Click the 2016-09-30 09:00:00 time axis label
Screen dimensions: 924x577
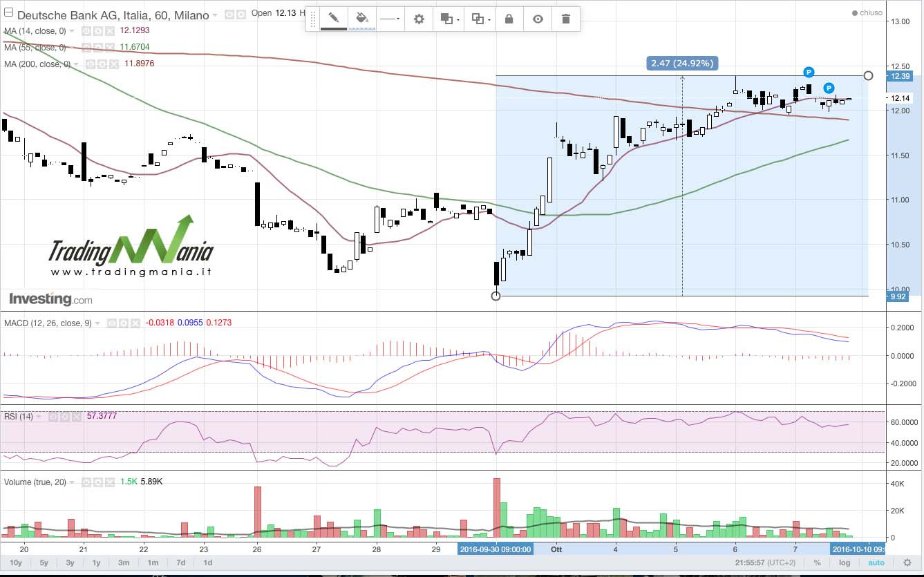[x=496, y=549]
